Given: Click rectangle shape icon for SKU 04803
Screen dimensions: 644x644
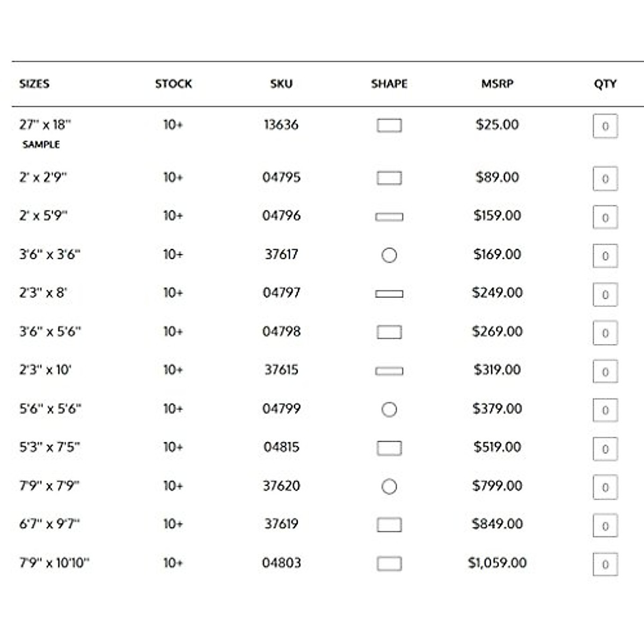Looking at the screenshot, I should (389, 563).
